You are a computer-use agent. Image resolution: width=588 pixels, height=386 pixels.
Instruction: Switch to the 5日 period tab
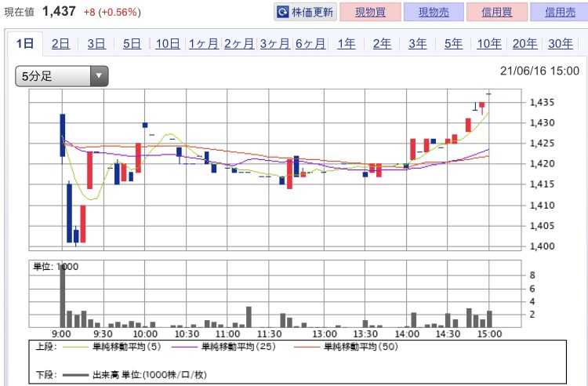(x=132, y=44)
